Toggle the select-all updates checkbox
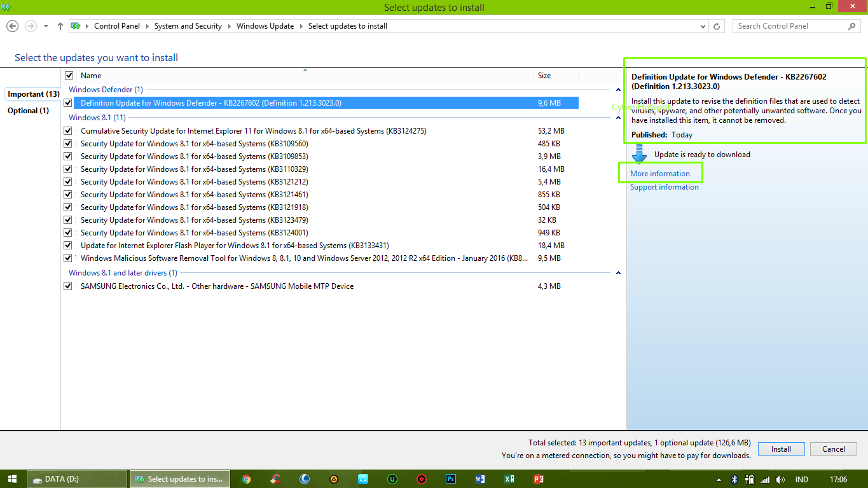The width and height of the screenshot is (868, 488). click(x=68, y=75)
